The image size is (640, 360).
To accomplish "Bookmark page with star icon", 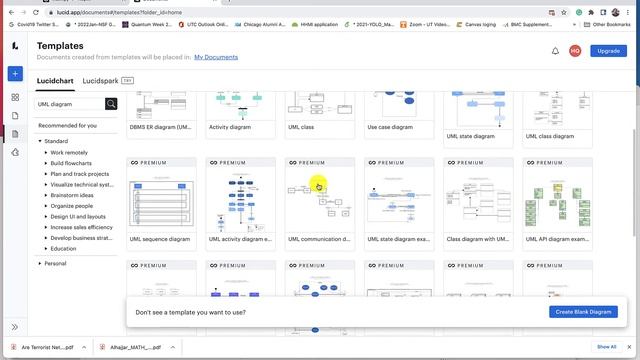I will click(x=564, y=13).
